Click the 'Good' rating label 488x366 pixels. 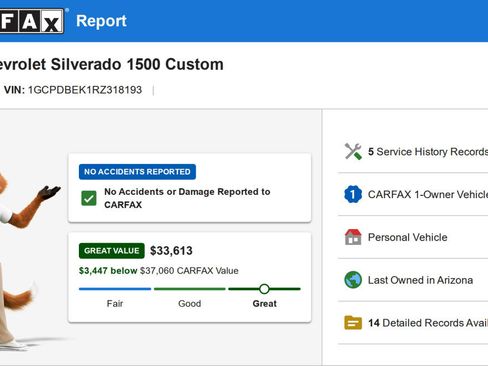pyautogui.click(x=190, y=304)
